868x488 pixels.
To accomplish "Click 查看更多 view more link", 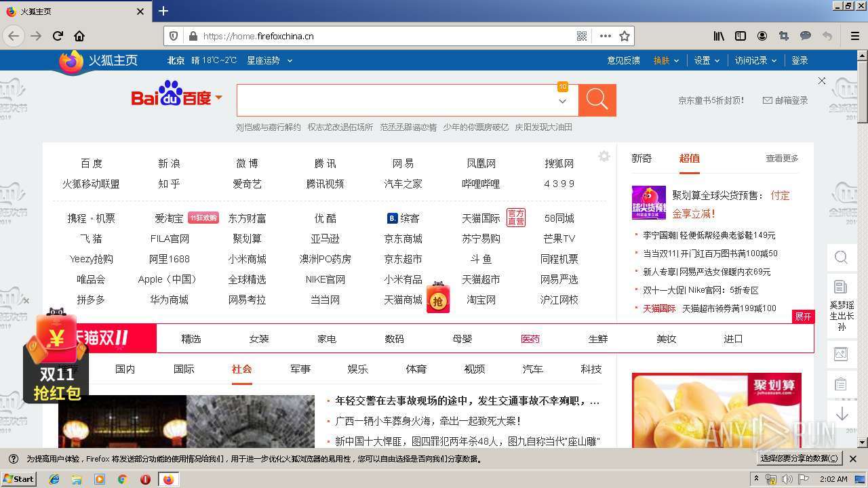I will pyautogui.click(x=783, y=158).
